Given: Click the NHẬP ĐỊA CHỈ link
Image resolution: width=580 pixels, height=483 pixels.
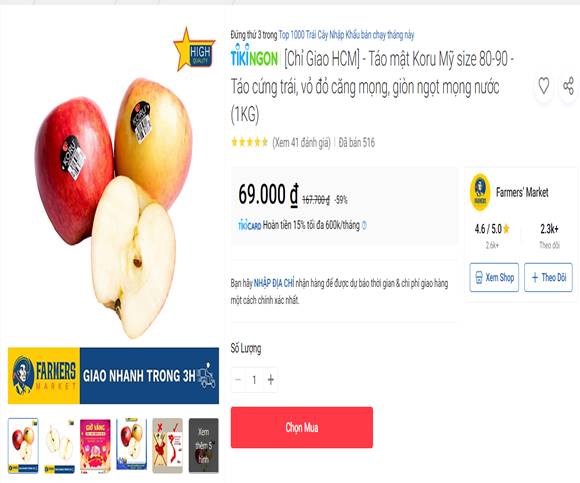Looking at the screenshot, I should (274, 283).
